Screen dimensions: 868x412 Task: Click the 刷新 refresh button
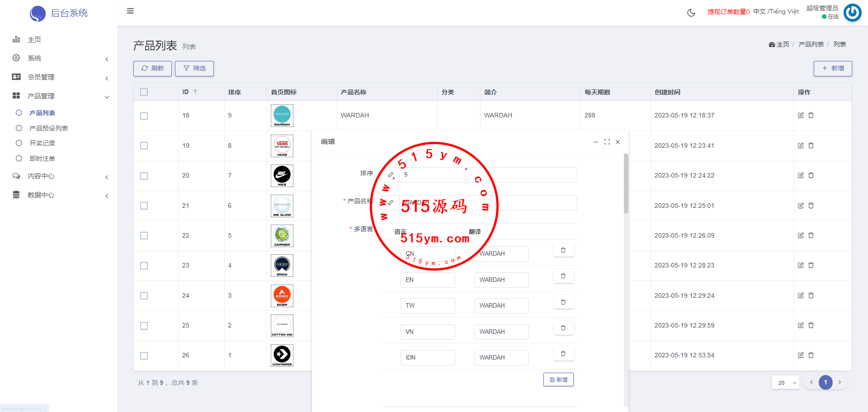click(152, 69)
